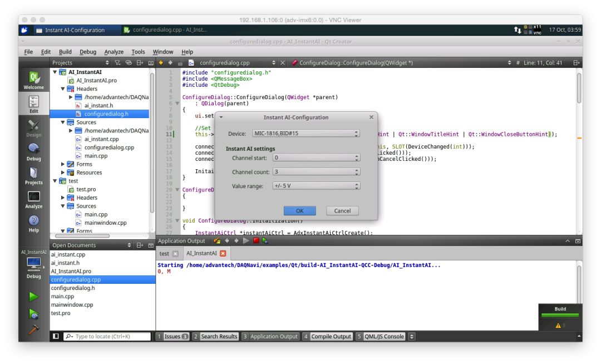Open the Search Results pane
Screen dimensions: 601x364
coord(215,336)
